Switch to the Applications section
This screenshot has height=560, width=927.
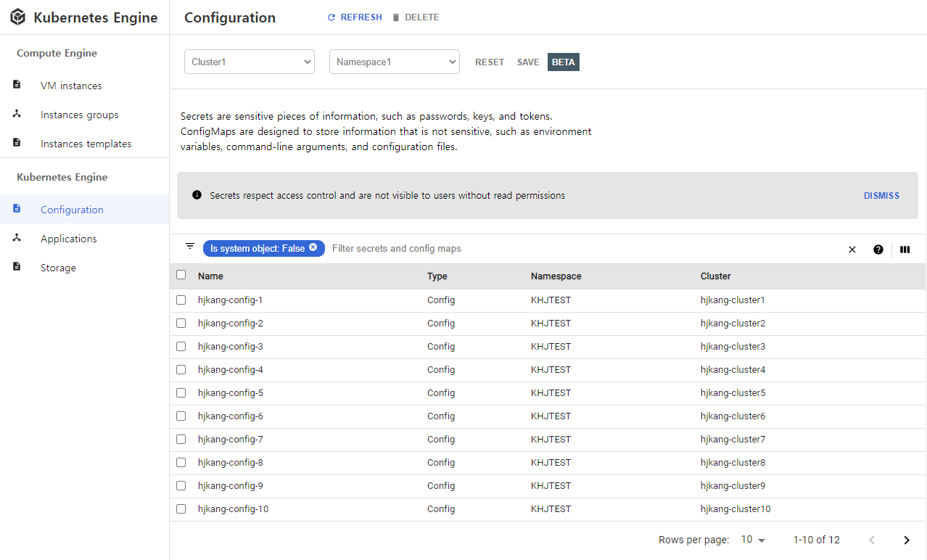[68, 238]
